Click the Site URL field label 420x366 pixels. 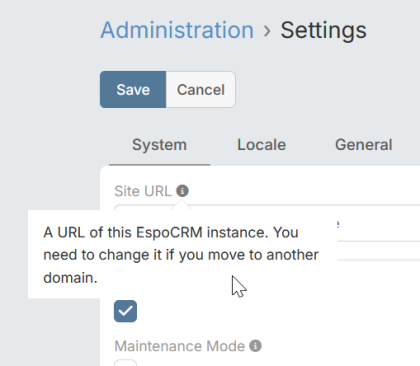[143, 191]
